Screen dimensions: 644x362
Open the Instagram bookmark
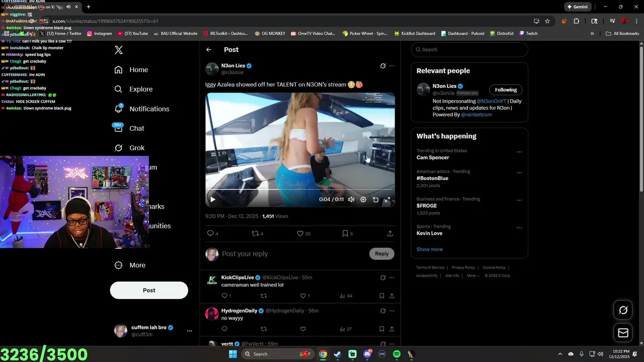tap(99, 34)
